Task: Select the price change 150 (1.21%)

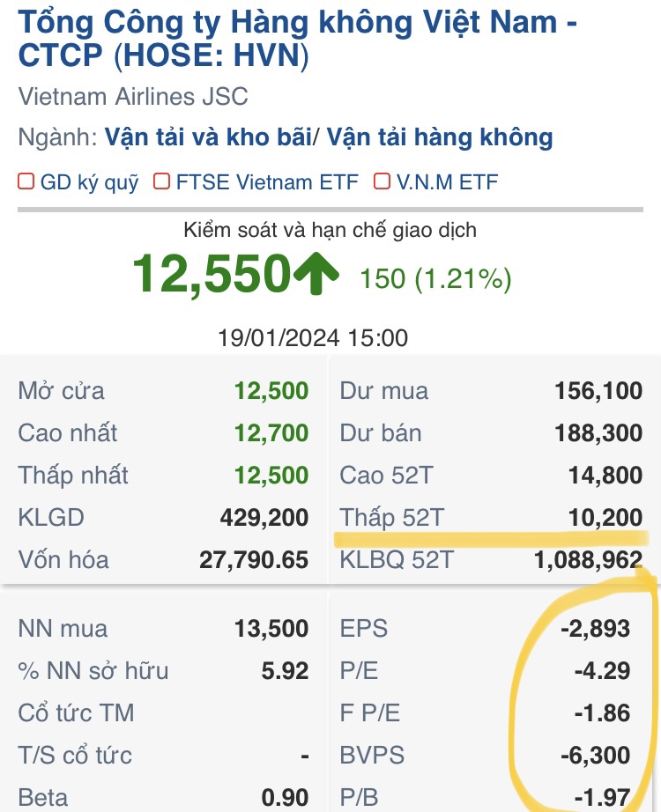Action: [x=435, y=279]
